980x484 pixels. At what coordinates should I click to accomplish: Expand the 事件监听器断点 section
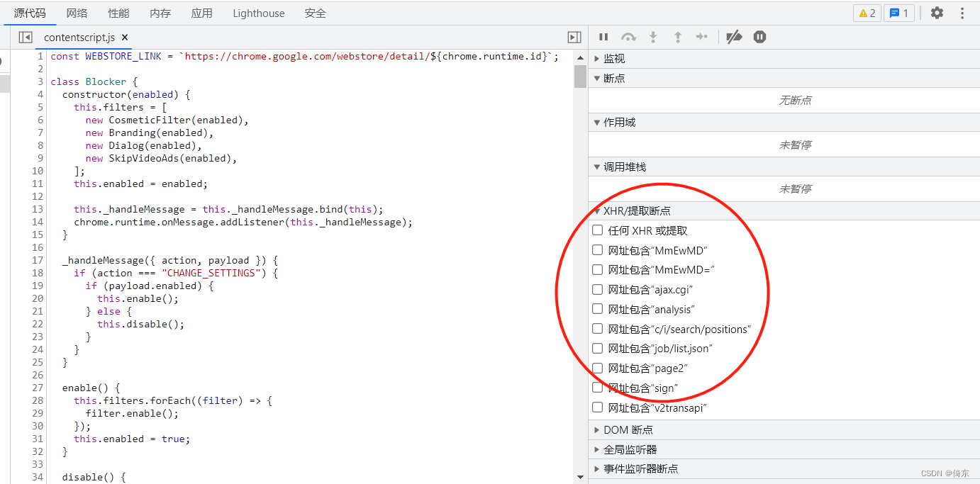(x=784, y=468)
